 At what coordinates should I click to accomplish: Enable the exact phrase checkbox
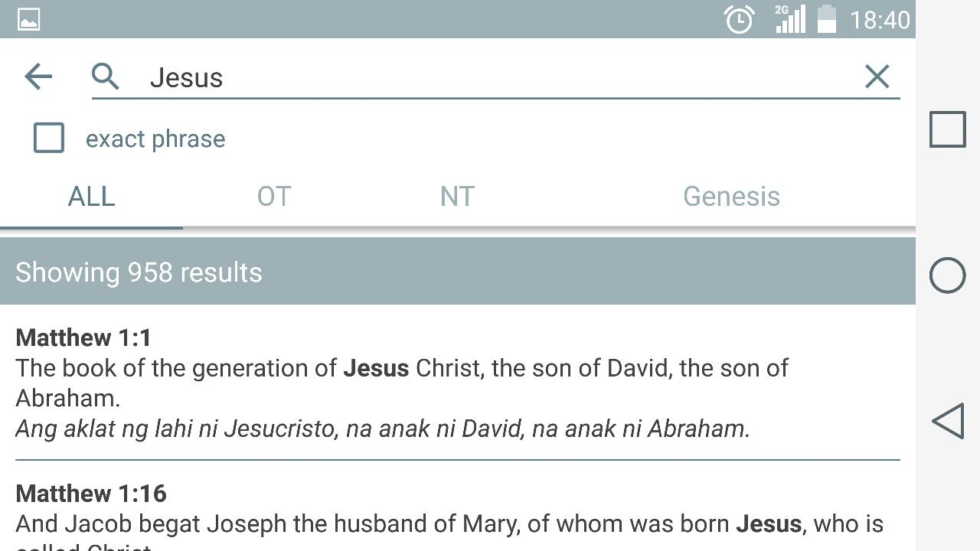[49, 139]
